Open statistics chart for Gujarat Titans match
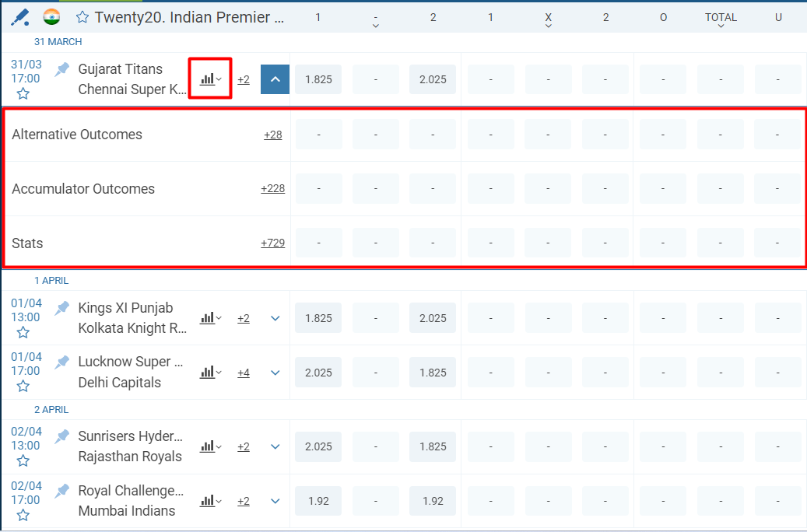The image size is (807, 532). tap(210, 79)
